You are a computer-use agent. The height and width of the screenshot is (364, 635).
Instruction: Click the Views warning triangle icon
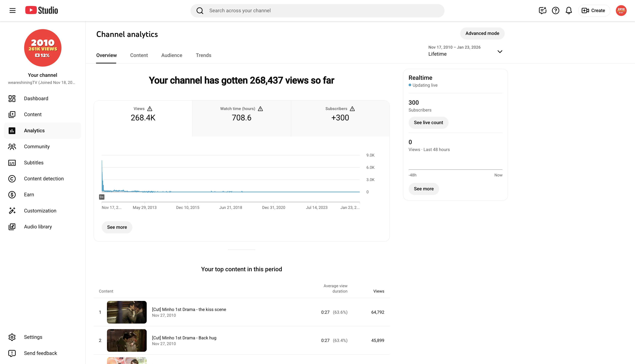coord(150,109)
